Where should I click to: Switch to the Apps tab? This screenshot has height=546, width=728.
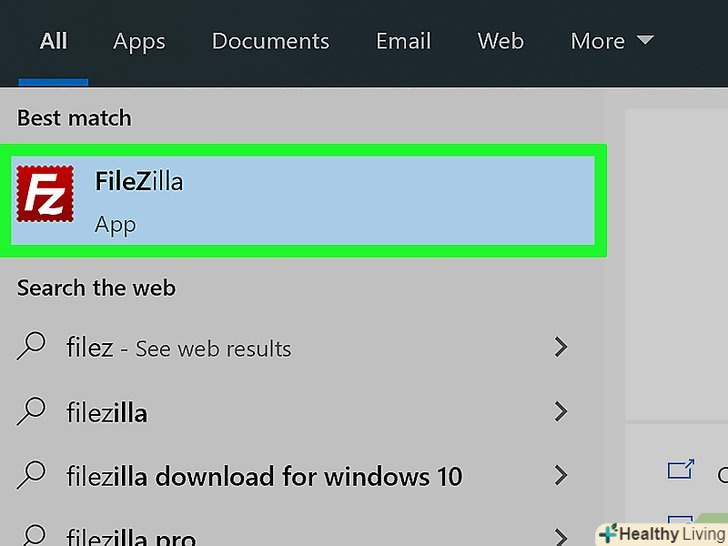[138, 41]
